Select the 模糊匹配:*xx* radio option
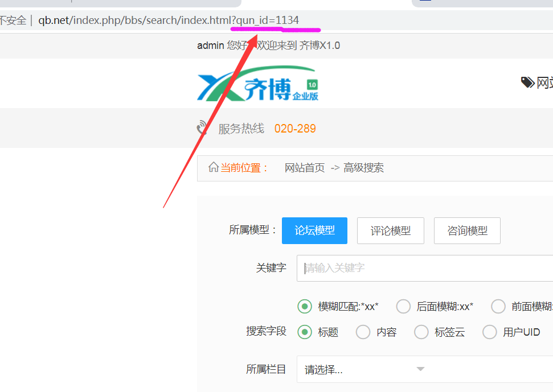The width and height of the screenshot is (553, 392). (305, 307)
